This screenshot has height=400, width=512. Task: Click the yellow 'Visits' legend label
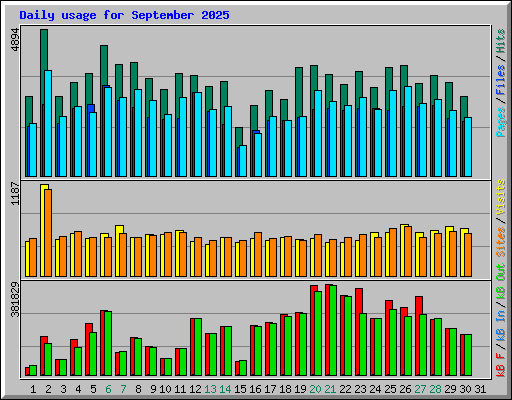(x=501, y=198)
